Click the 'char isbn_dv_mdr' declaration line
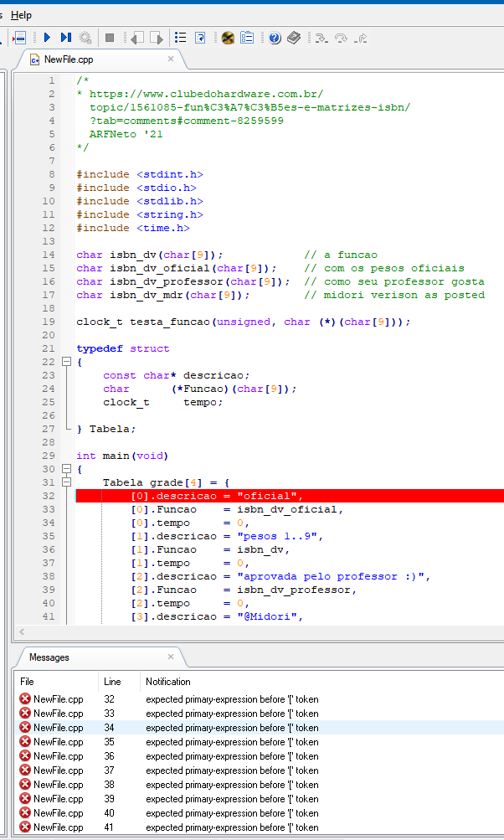This screenshot has width=504, height=840. point(162,295)
